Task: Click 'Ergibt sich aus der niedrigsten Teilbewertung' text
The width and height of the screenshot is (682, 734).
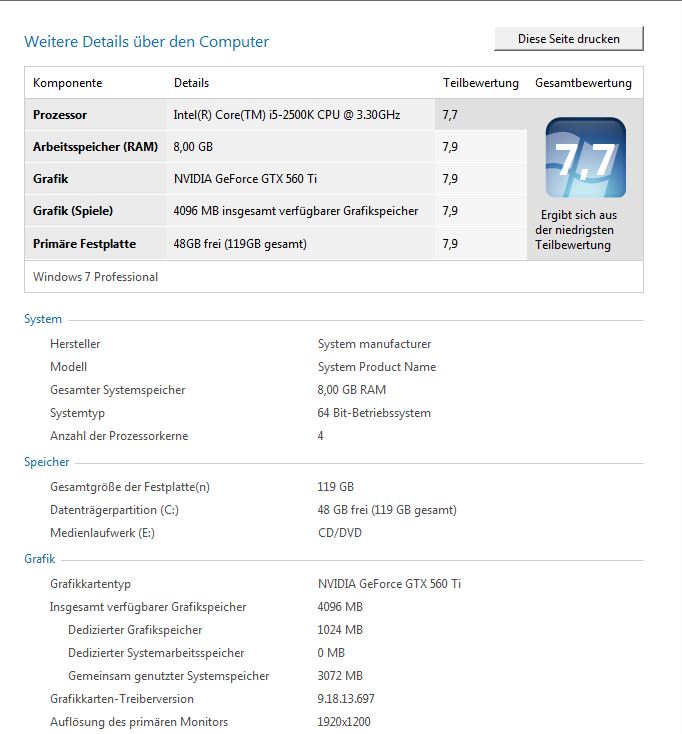Action: click(x=574, y=230)
